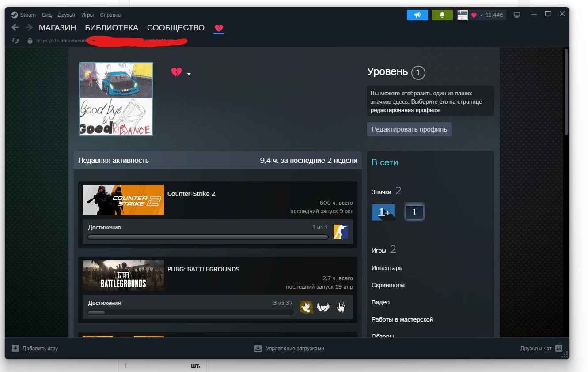Follow the редактирования профиля link
Screen dimensions: 588x372
click(405, 110)
